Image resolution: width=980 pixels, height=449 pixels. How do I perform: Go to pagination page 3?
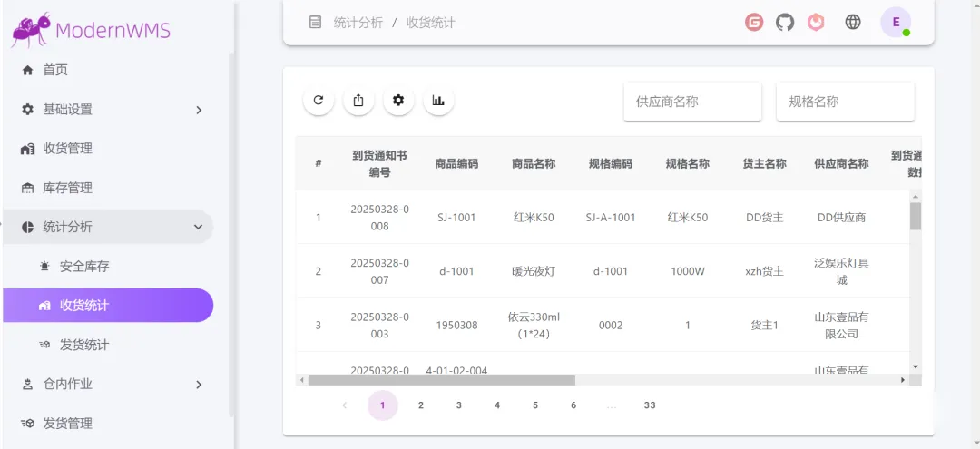(459, 405)
